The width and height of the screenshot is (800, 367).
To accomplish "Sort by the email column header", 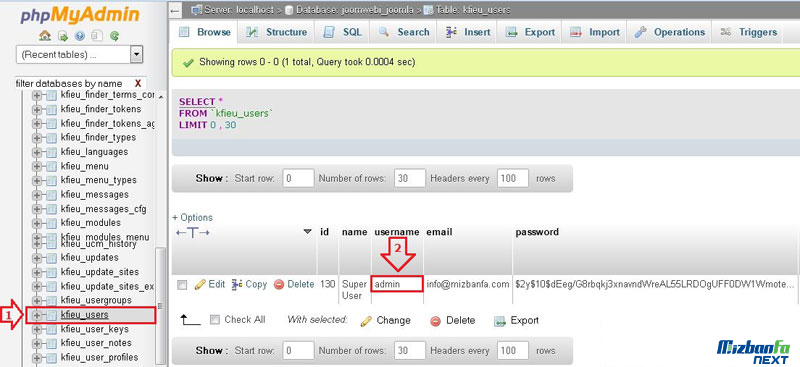I will [439, 232].
